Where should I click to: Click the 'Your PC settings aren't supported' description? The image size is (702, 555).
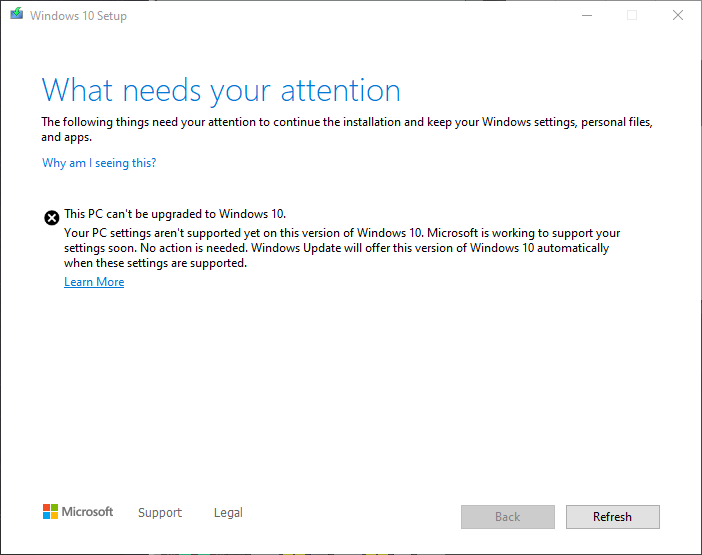(x=340, y=248)
